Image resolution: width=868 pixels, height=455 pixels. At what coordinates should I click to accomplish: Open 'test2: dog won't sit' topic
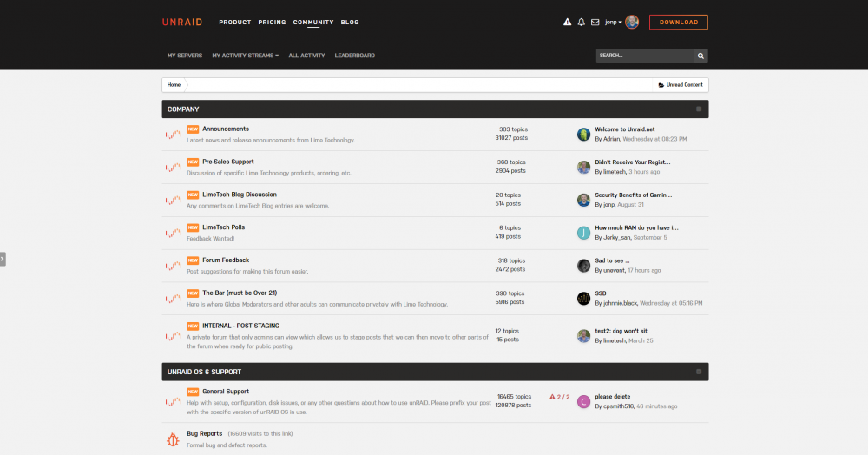pos(621,331)
